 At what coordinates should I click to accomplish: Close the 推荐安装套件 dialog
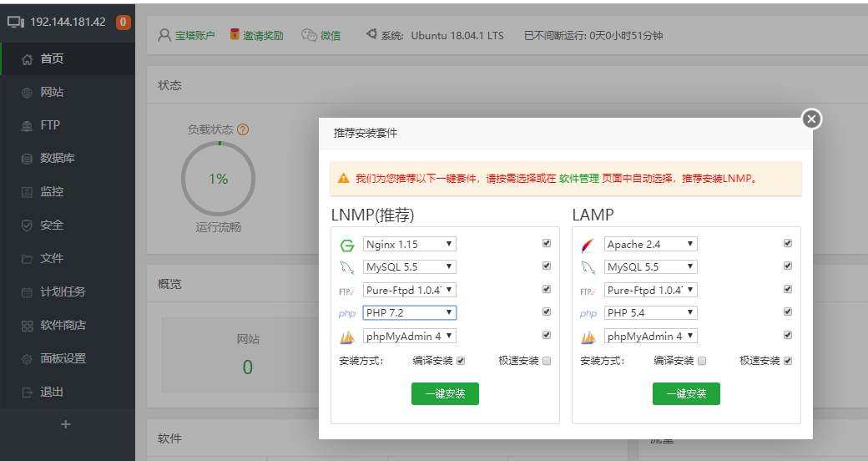[x=811, y=119]
